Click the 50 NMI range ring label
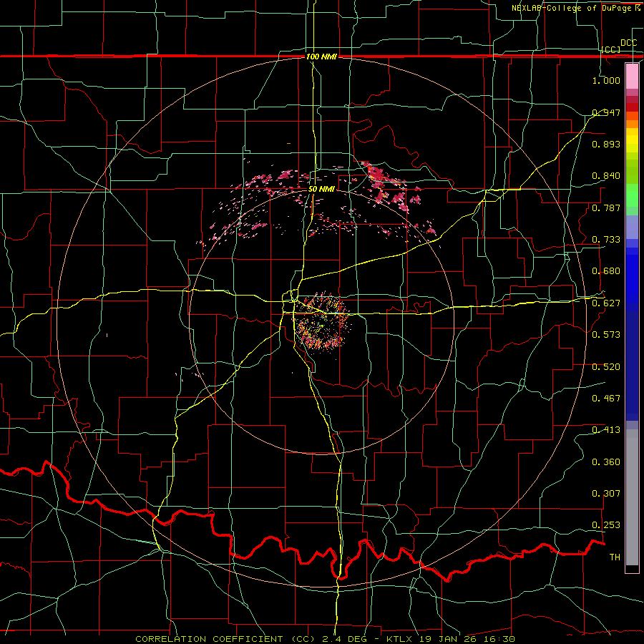This screenshot has width=644, height=644. (321, 189)
